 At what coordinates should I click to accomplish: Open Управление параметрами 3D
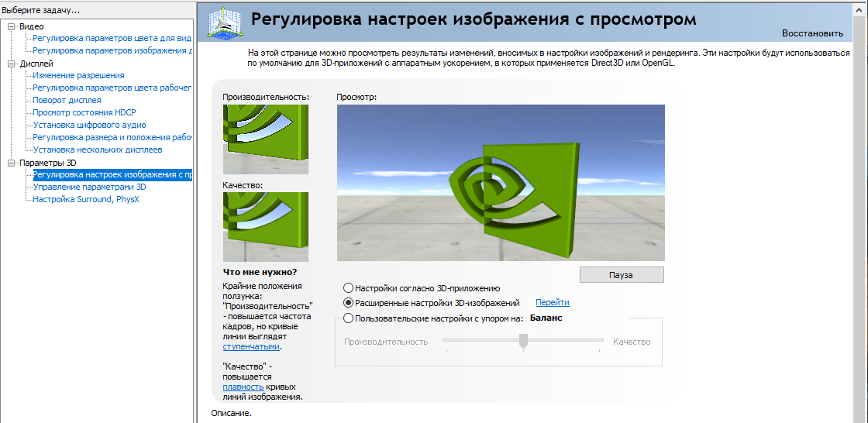(89, 187)
